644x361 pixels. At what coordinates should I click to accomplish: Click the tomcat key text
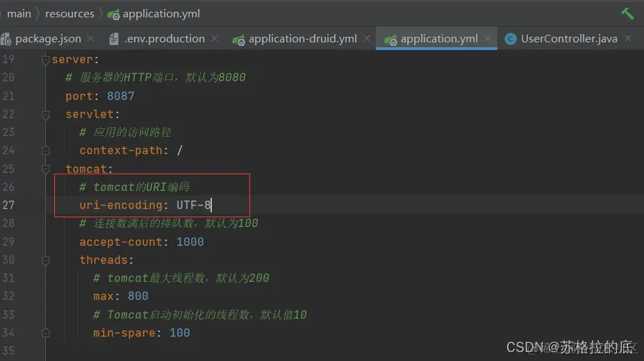click(86, 169)
